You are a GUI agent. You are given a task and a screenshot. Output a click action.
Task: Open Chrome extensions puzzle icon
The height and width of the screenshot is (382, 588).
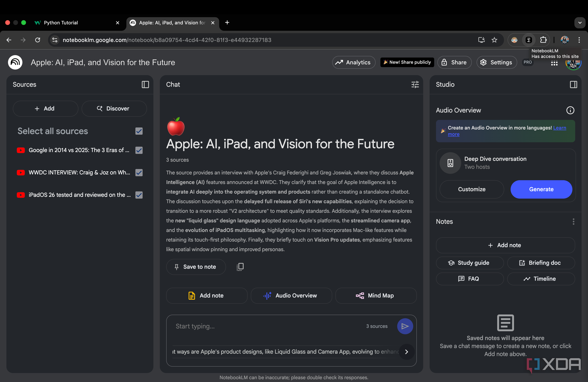point(543,40)
